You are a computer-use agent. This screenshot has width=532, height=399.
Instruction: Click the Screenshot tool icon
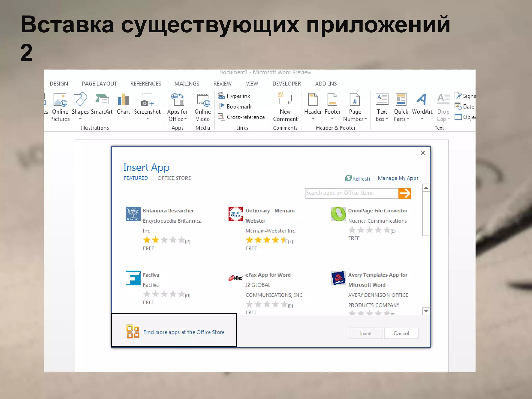pyautogui.click(x=147, y=100)
